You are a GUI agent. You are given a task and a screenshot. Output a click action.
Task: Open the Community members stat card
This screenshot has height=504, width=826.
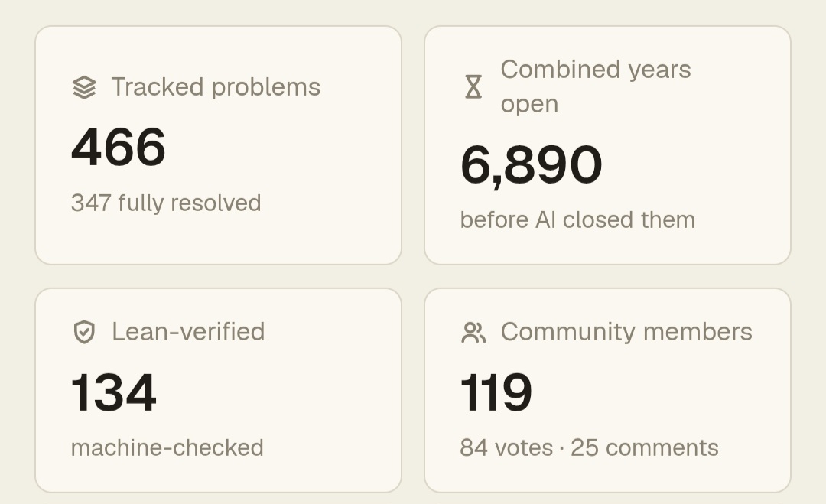tap(607, 390)
